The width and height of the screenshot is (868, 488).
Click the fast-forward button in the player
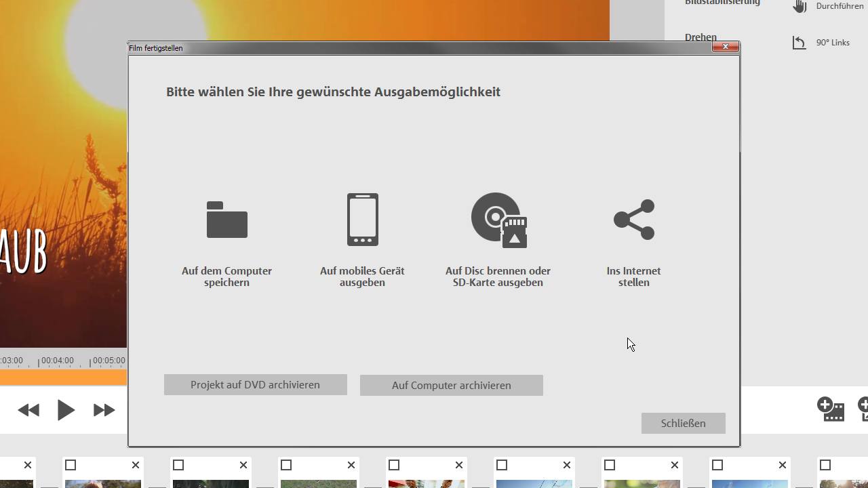(104, 410)
